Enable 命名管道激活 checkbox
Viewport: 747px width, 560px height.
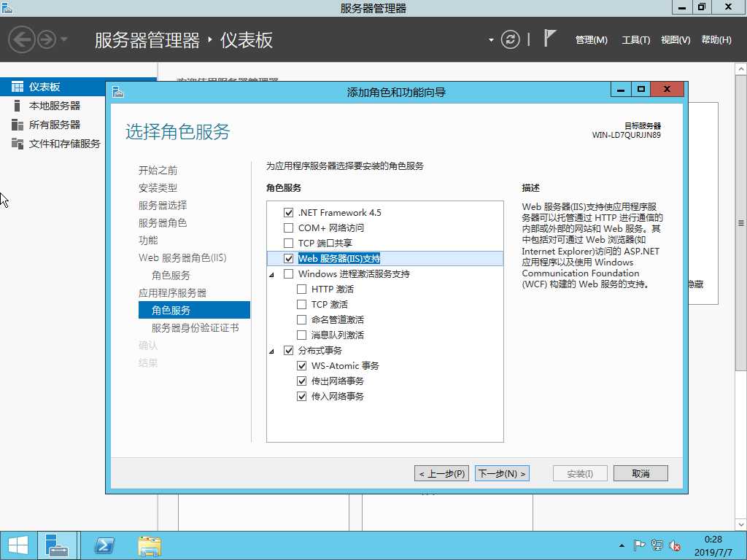click(x=301, y=319)
